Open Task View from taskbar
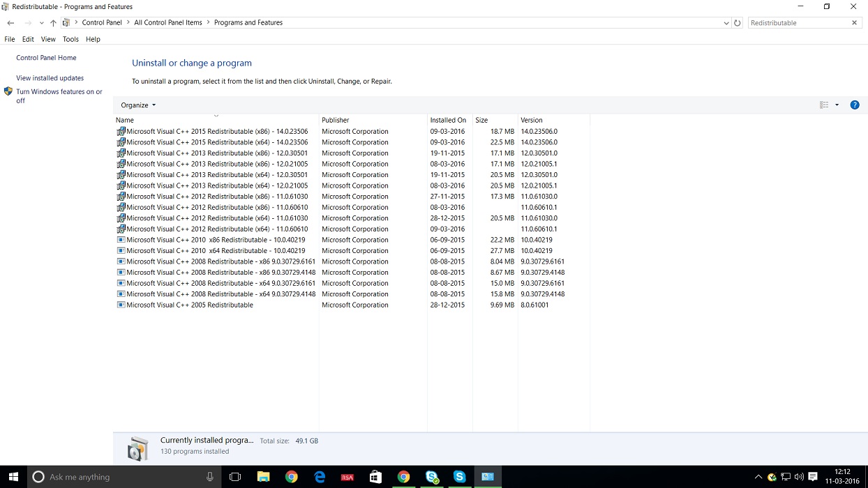Screen dimensions: 868x488 tap(235, 477)
